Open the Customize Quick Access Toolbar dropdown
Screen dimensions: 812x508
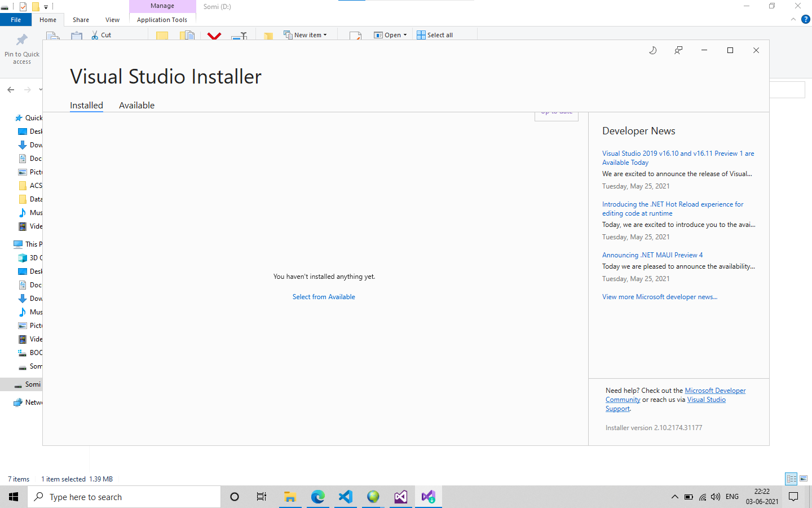click(46, 7)
